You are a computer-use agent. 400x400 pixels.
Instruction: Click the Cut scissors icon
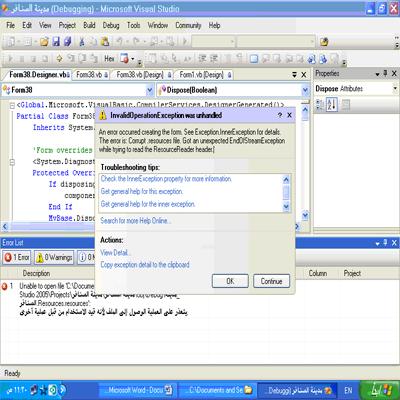[x=82, y=42]
